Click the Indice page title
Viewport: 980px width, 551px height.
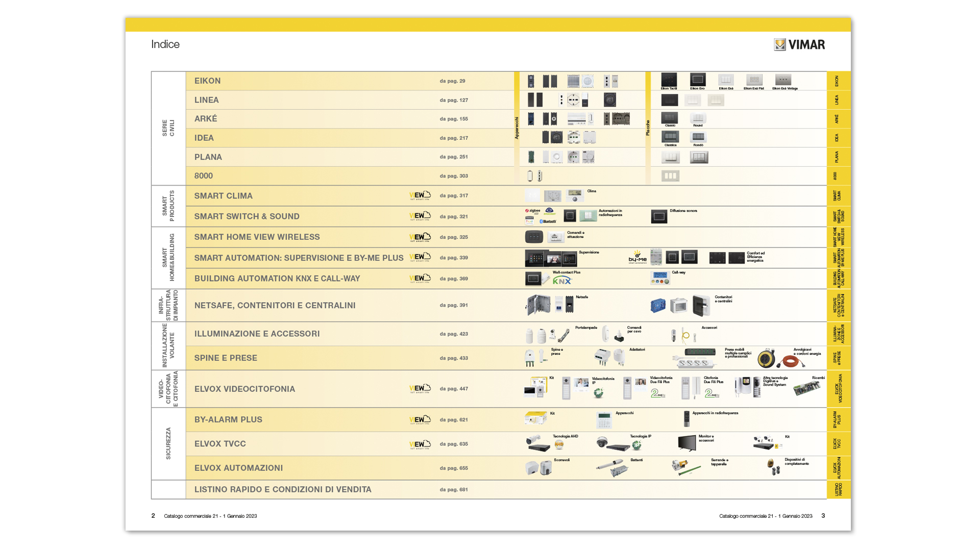point(165,44)
